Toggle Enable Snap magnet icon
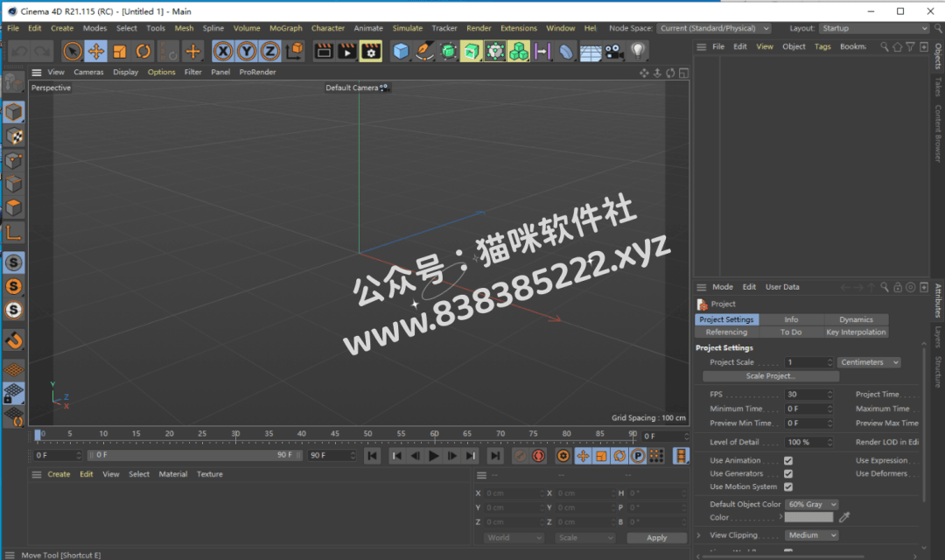Viewport: 945px width, 560px height. coord(13,340)
